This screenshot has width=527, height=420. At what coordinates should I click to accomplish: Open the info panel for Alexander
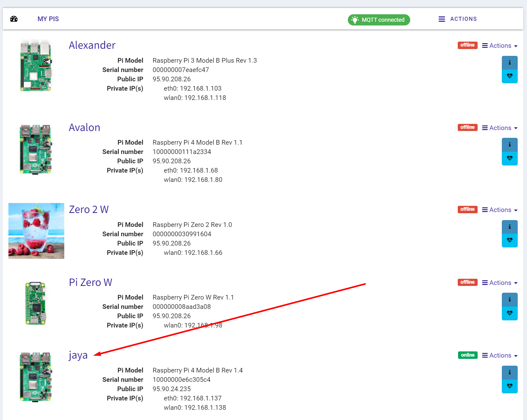510,62
